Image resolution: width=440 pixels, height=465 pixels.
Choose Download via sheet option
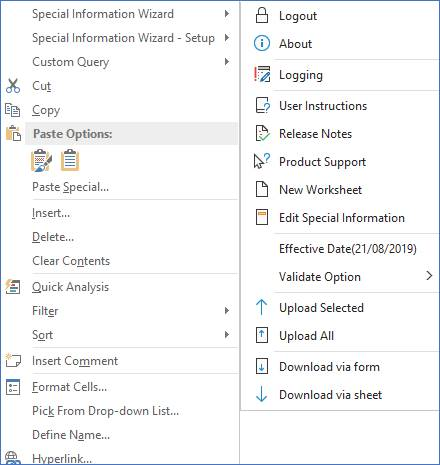[x=330, y=395]
